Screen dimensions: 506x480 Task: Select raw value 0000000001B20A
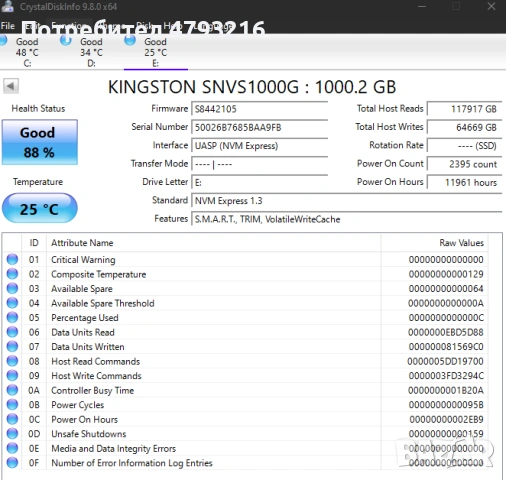(x=446, y=390)
